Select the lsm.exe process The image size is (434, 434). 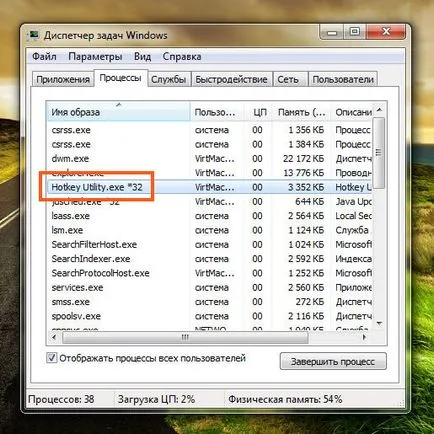tap(209, 230)
